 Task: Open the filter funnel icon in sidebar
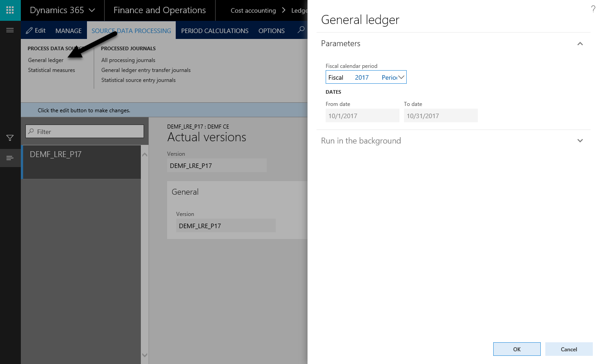pyautogui.click(x=10, y=138)
